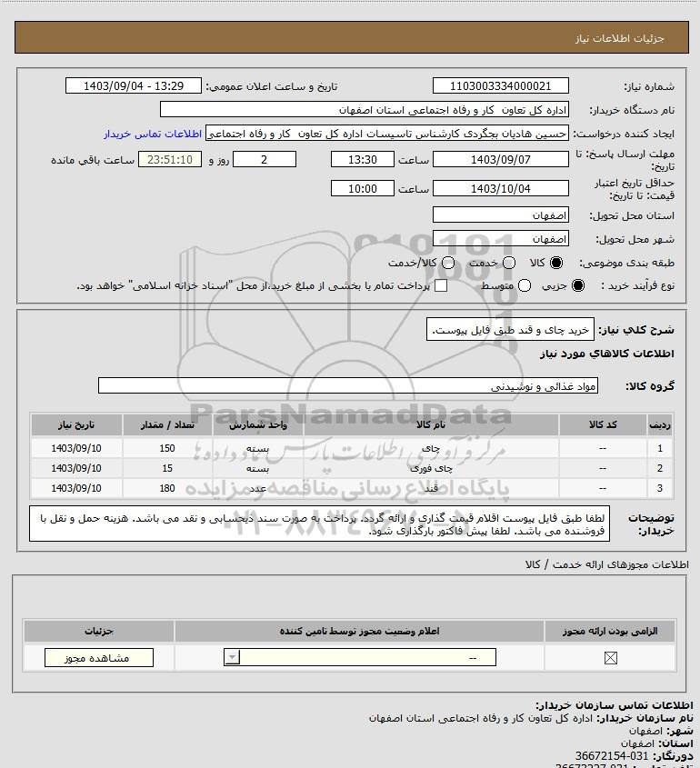Click the need number field 1103003334000021
Image resolution: width=700 pixels, height=768 pixels.
501,85
